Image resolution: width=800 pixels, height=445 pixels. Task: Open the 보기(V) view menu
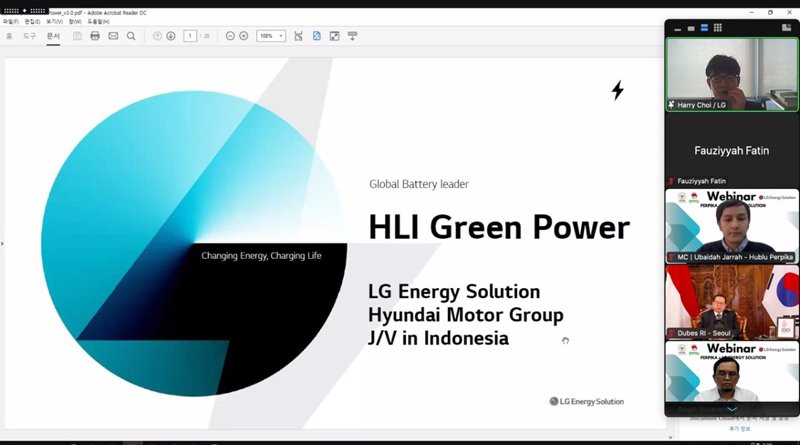point(54,21)
